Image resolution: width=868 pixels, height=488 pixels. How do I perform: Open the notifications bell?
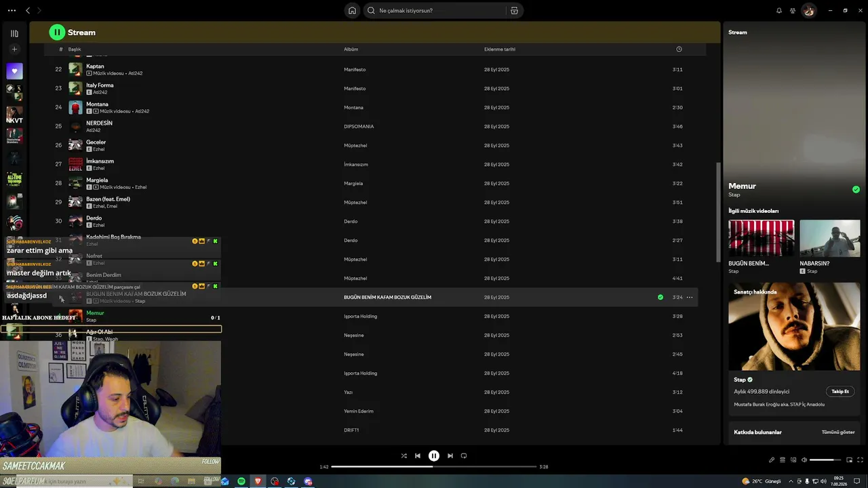pyautogui.click(x=778, y=10)
